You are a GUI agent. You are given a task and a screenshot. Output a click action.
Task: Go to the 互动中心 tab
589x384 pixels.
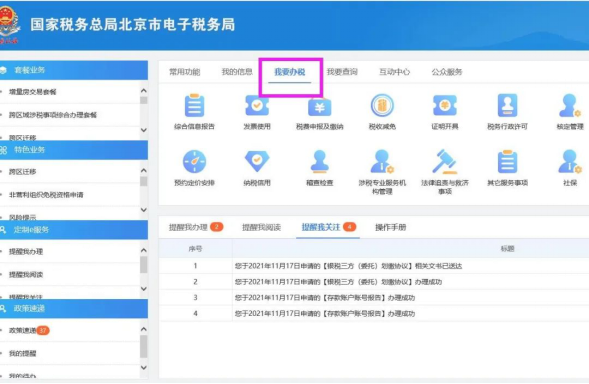coord(394,72)
